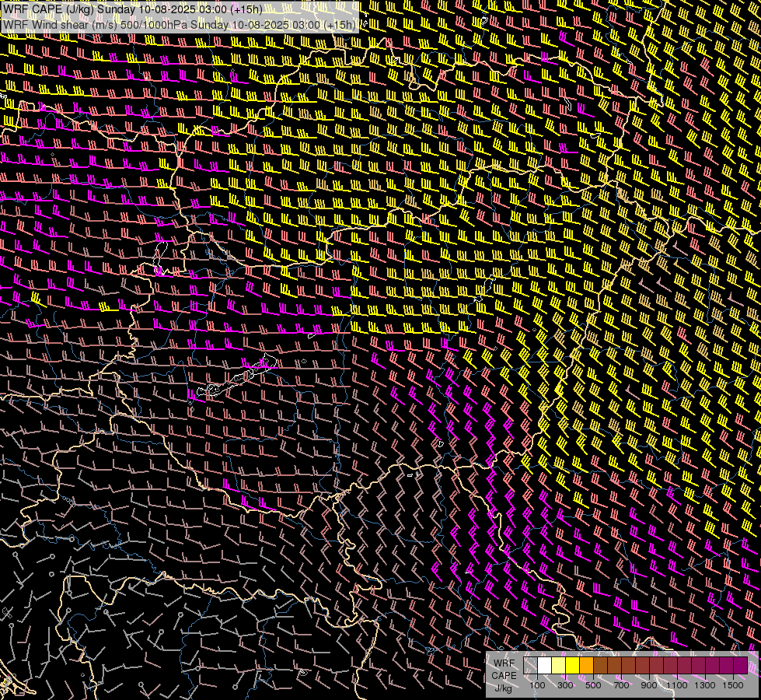Click the '1300' legend tick label
This screenshot has height=700, width=761.
click(x=705, y=685)
